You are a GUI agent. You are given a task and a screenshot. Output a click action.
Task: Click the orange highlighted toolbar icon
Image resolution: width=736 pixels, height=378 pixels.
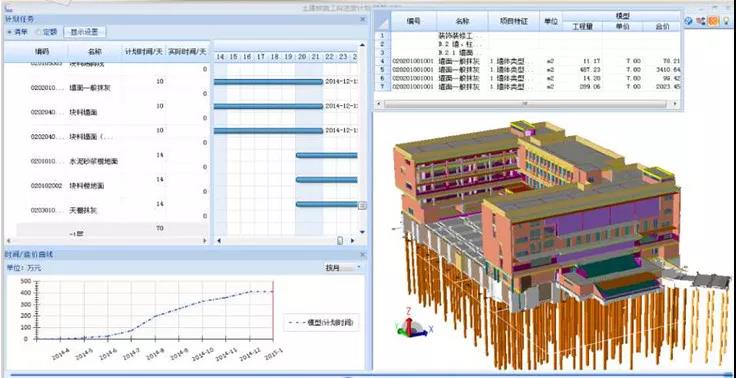coord(713,21)
